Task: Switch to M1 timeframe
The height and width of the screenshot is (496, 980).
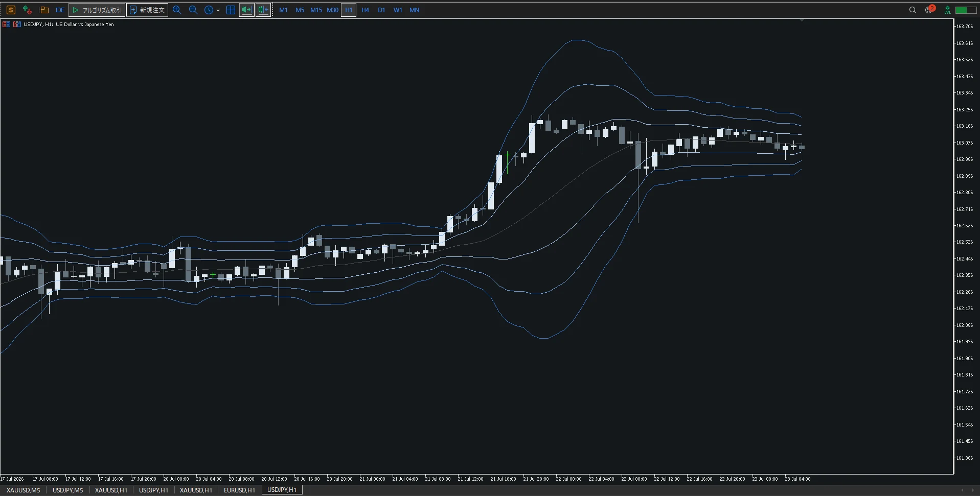Action: click(x=283, y=10)
